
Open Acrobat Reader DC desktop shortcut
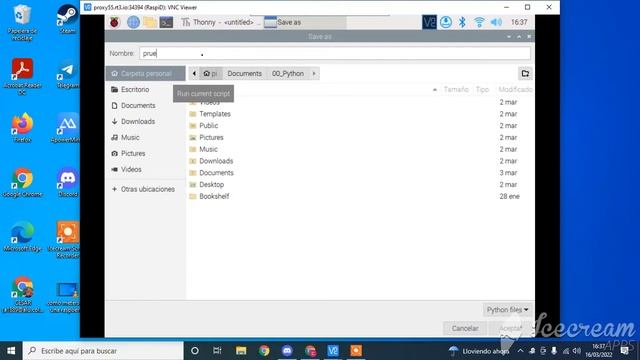(x=22, y=76)
